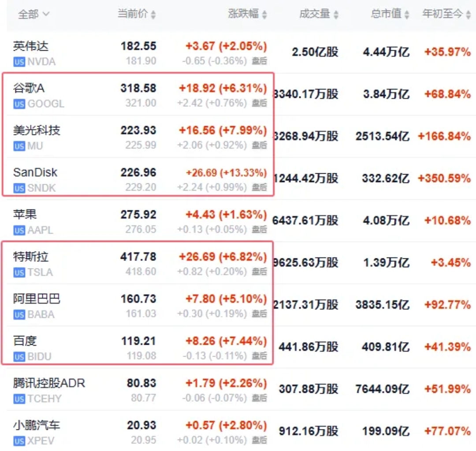Click the US badge beside GOOGL

[x=19, y=104]
